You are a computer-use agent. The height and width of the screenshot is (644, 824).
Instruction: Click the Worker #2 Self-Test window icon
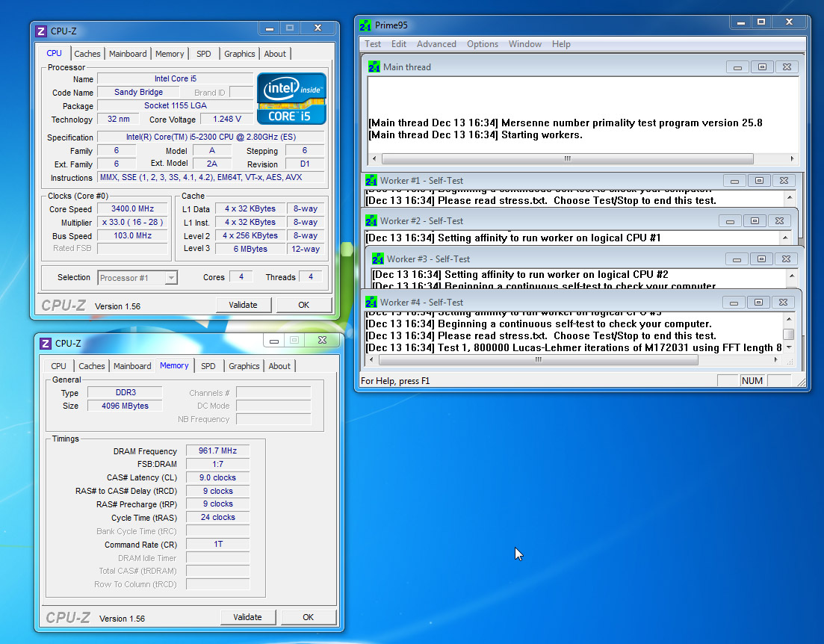(371, 221)
